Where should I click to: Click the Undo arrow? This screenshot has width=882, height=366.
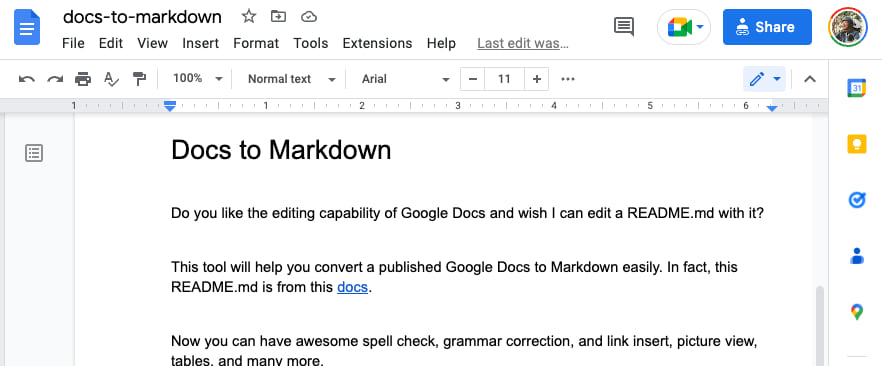point(26,79)
